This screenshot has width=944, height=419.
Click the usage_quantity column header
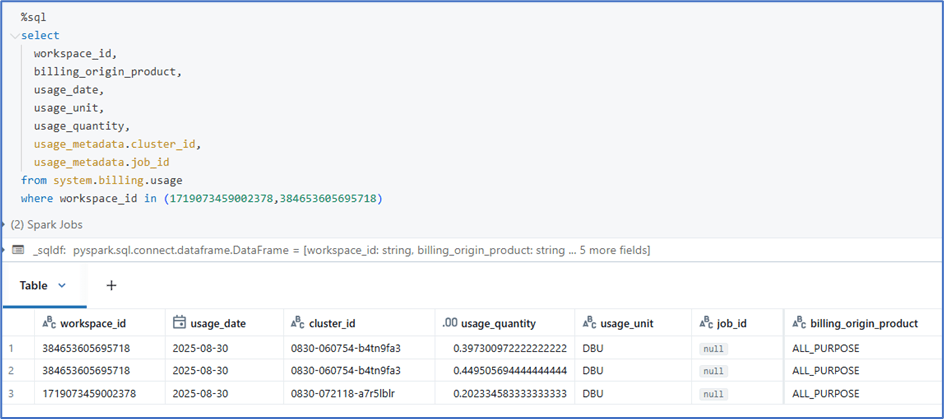click(x=499, y=324)
